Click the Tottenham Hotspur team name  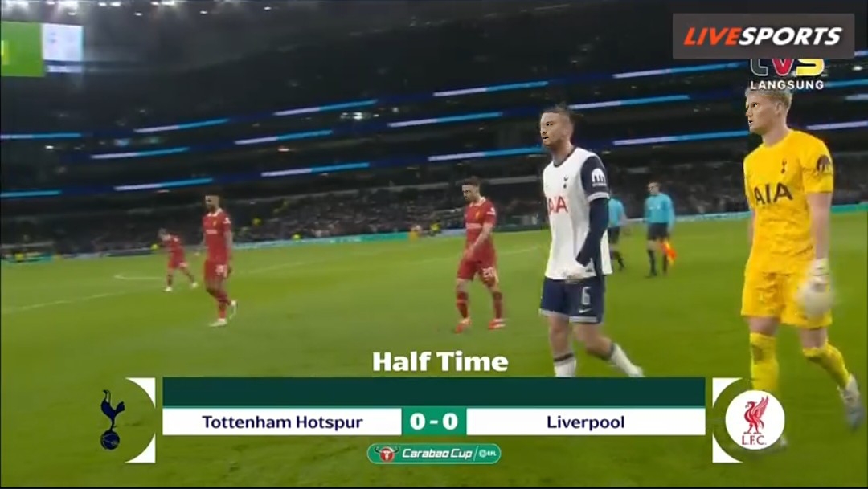pyautogui.click(x=282, y=422)
